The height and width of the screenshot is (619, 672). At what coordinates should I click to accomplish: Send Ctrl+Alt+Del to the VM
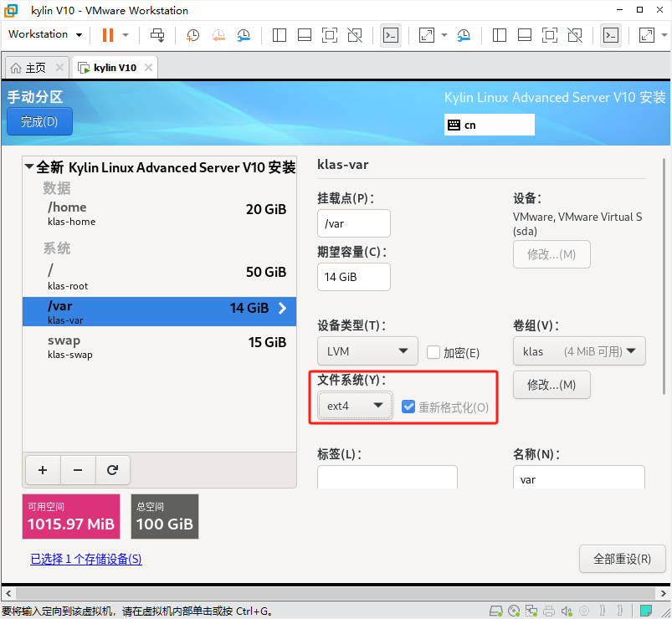[x=157, y=35]
